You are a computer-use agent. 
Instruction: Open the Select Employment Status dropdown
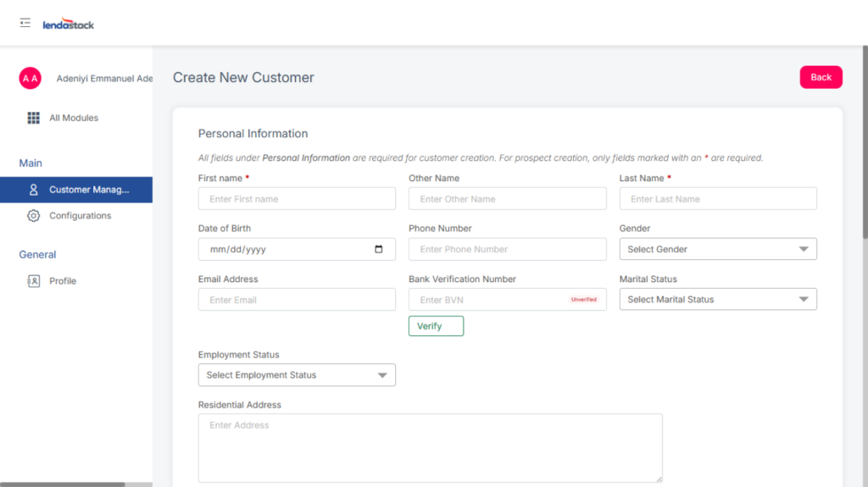coord(297,375)
